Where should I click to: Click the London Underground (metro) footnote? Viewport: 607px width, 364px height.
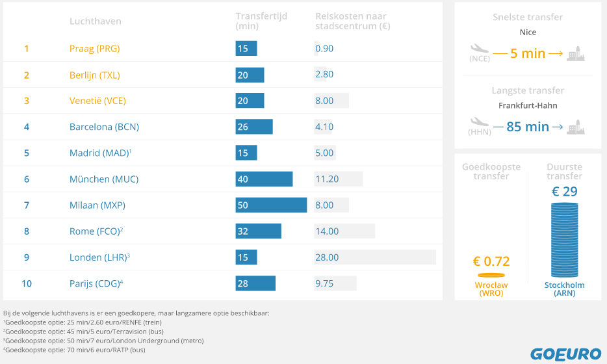[x=104, y=341]
